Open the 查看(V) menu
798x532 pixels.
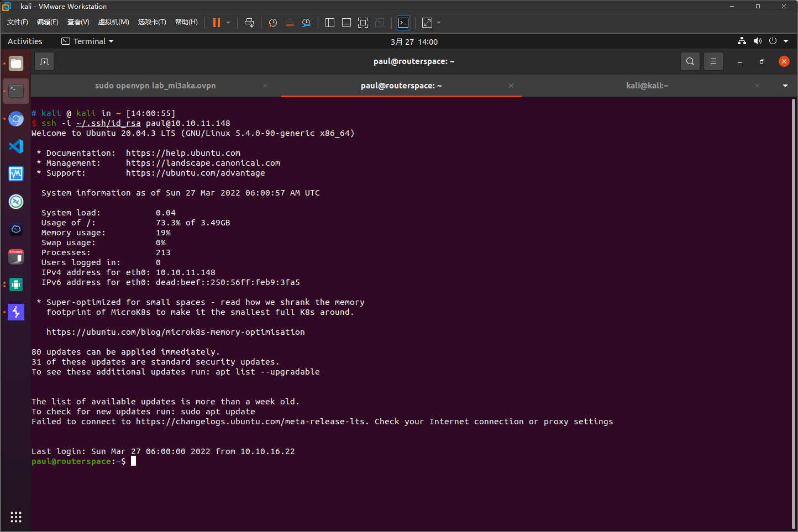pyautogui.click(x=78, y=22)
